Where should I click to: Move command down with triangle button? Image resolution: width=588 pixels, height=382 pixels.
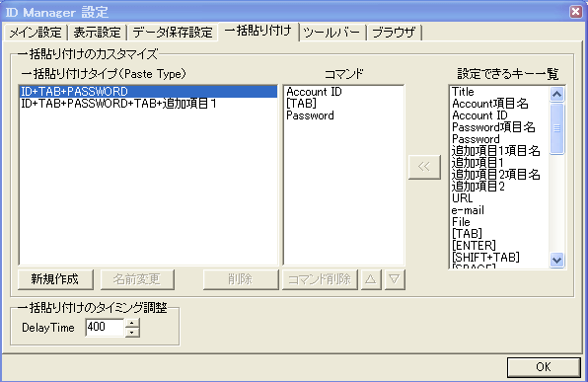pos(395,279)
